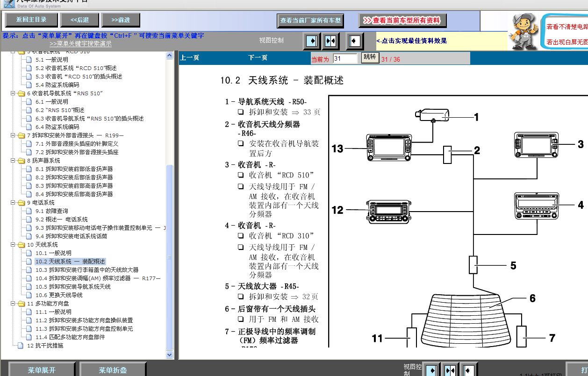Click folder icon of 9 电话系统
588x376 pixels.
click(x=21, y=203)
